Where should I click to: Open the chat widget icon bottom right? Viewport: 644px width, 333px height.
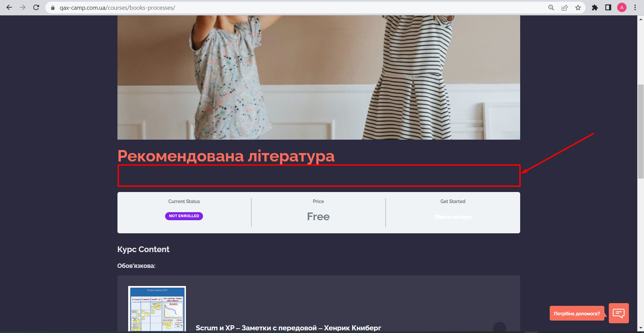coord(618,313)
